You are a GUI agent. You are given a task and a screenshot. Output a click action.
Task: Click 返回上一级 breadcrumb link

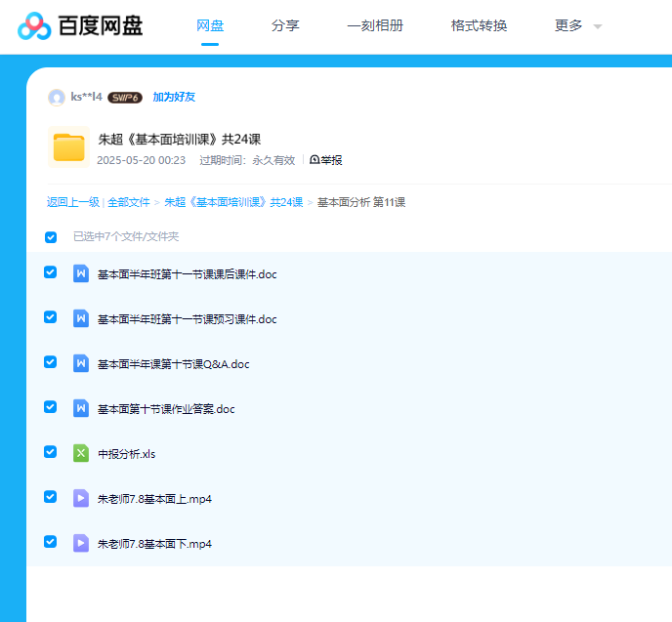tap(73, 202)
